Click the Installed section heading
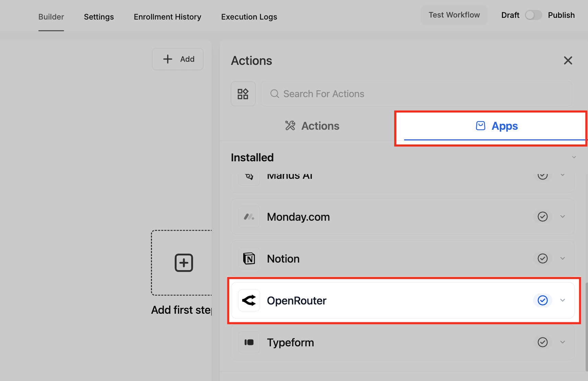 pyautogui.click(x=252, y=158)
